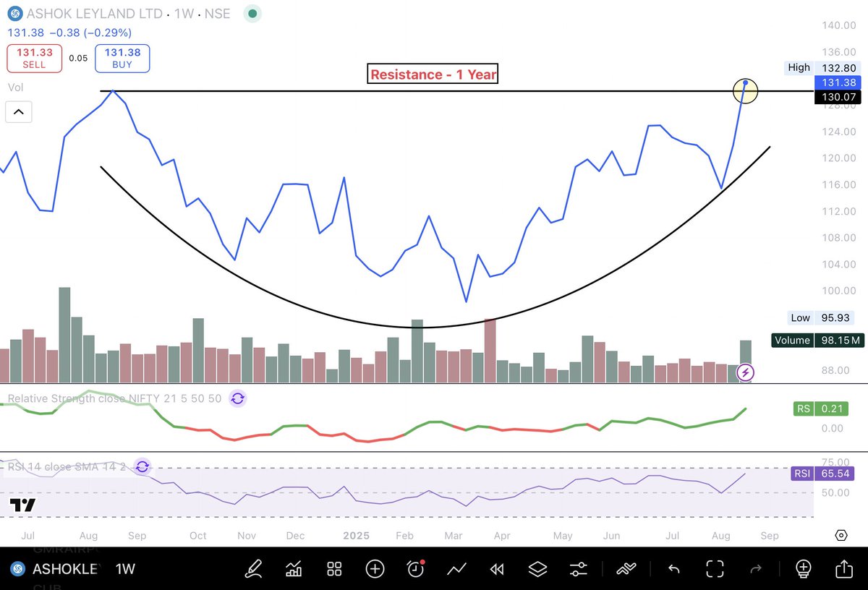The width and height of the screenshot is (868, 590).
Task: Select the Vol indicator label
Action: coord(15,87)
